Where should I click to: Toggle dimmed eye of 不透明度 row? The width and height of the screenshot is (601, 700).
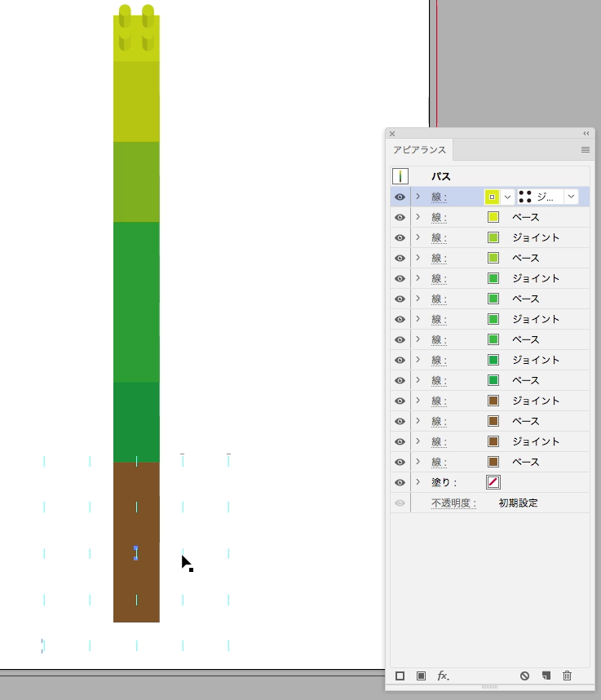400,503
